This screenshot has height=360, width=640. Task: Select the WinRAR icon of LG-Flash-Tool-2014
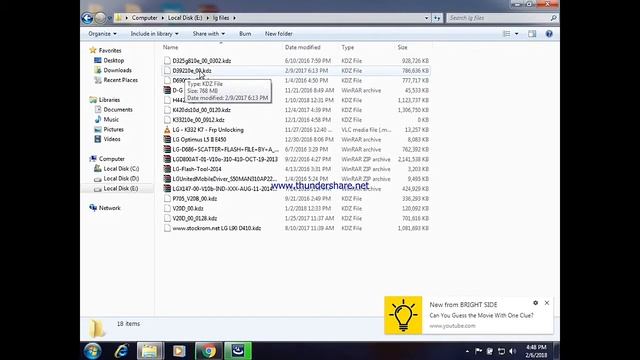point(167,169)
